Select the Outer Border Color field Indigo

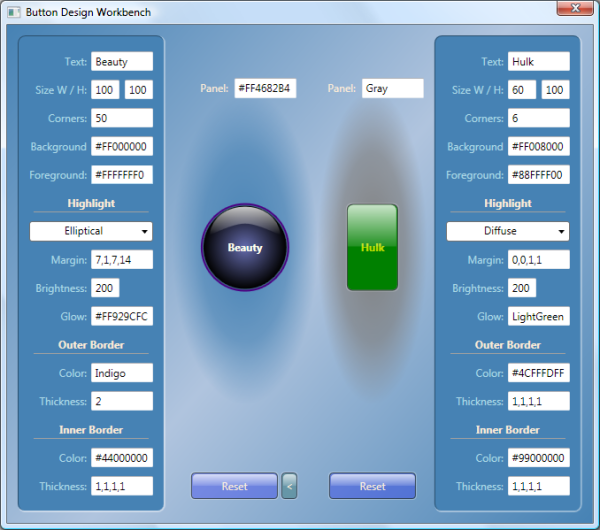pyautogui.click(x=121, y=373)
